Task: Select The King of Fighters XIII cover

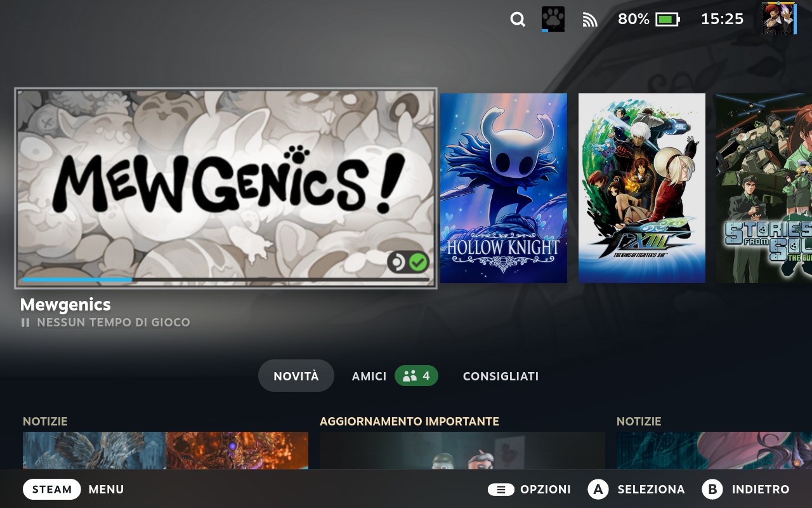Action: pyautogui.click(x=642, y=188)
